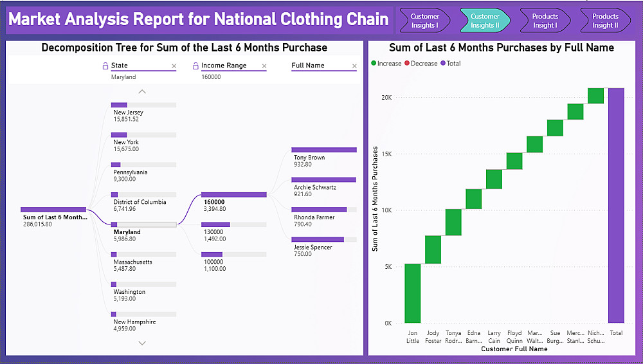This screenshot has height=364, width=643.
Task: Remove the Full Name level with its X
Action: pyautogui.click(x=354, y=66)
